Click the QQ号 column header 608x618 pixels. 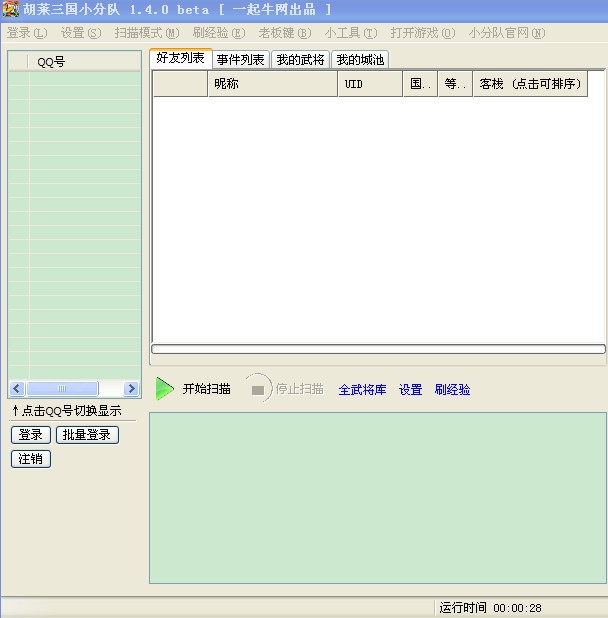[x=84, y=61]
